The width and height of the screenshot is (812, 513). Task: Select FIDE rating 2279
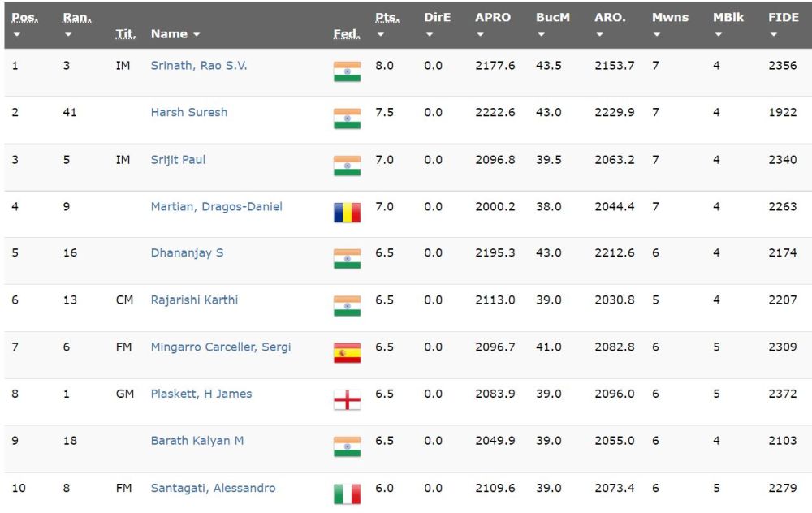pos(783,488)
